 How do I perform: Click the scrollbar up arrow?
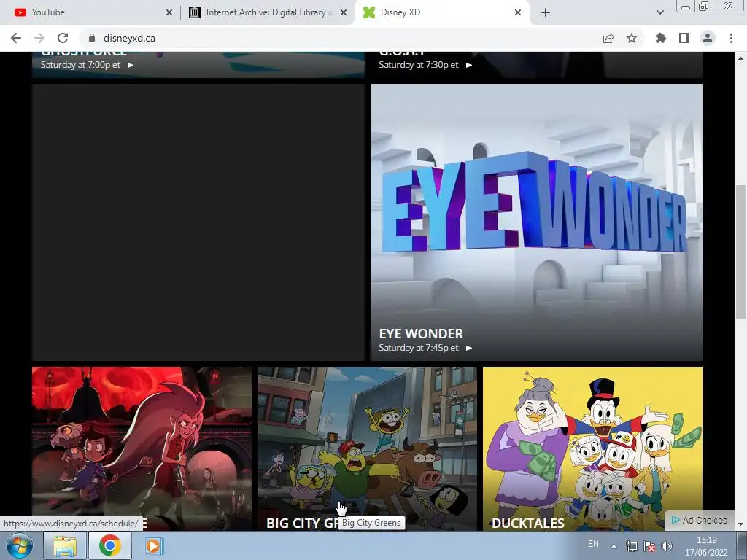pos(740,58)
